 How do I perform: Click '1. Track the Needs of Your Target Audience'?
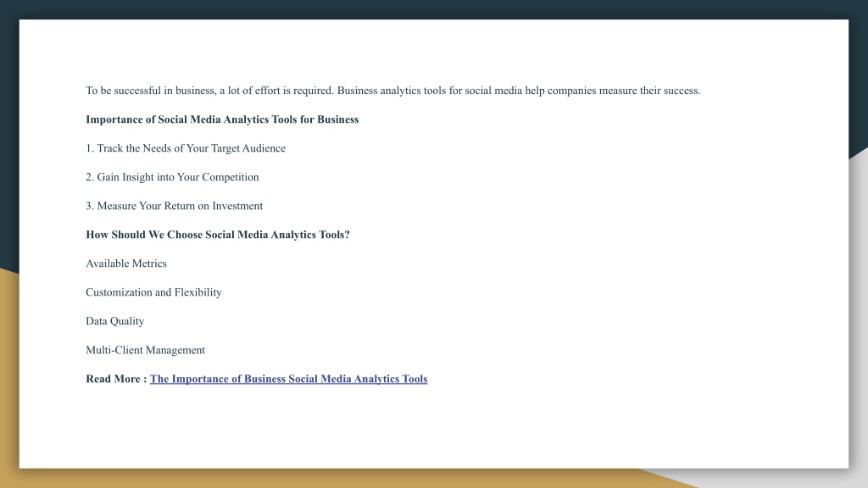[x=186, y=148]
